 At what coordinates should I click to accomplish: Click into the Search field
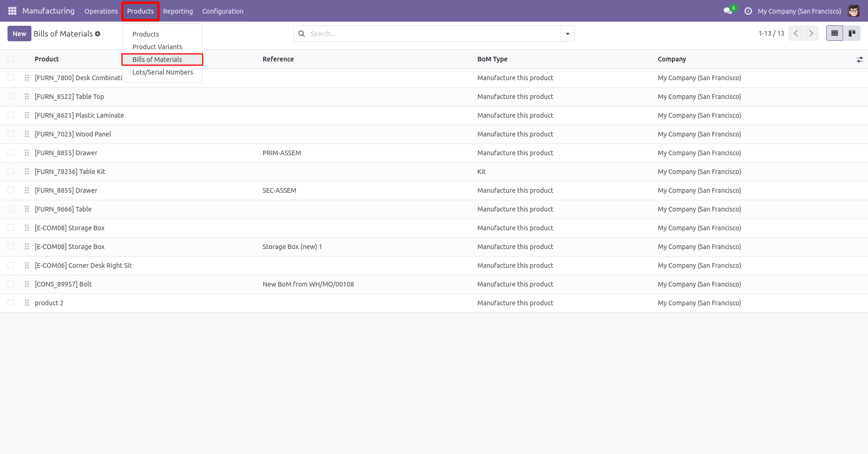click(x=434, y=34)
